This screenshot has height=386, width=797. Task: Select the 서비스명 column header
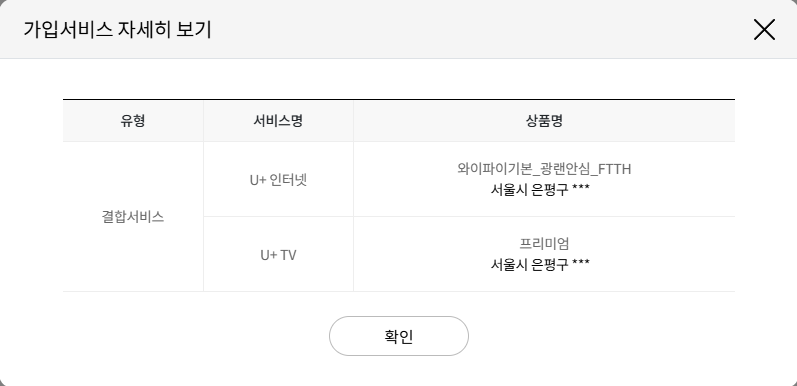click(278, 121)
